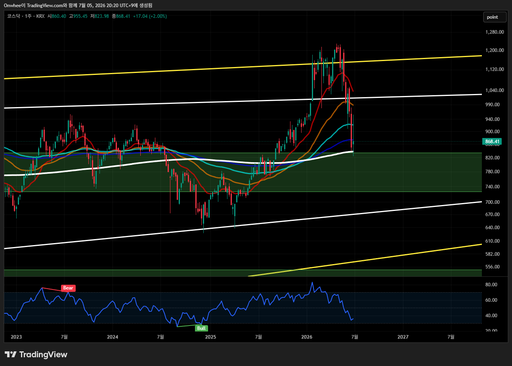Click the 1,280.00 price axis label
The image size is (512, 366).
pyautogui.click(x=494, y=32)
